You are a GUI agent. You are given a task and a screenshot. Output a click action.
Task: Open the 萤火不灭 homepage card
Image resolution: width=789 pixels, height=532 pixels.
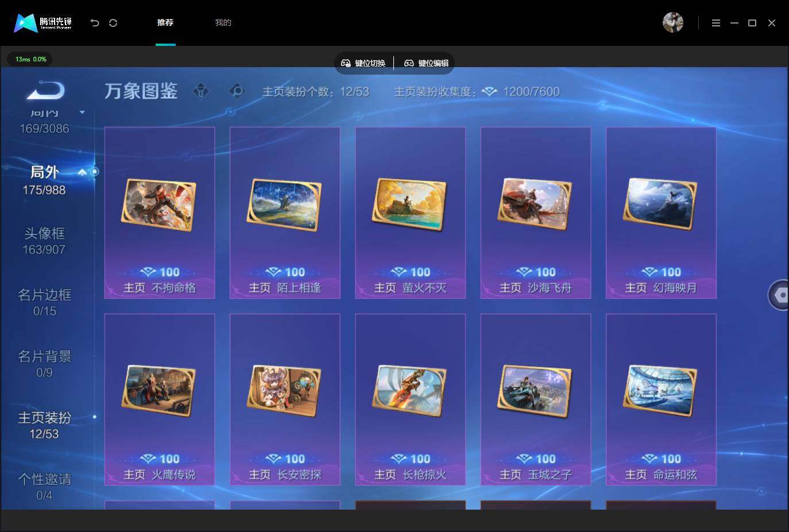tap(411, 213)
